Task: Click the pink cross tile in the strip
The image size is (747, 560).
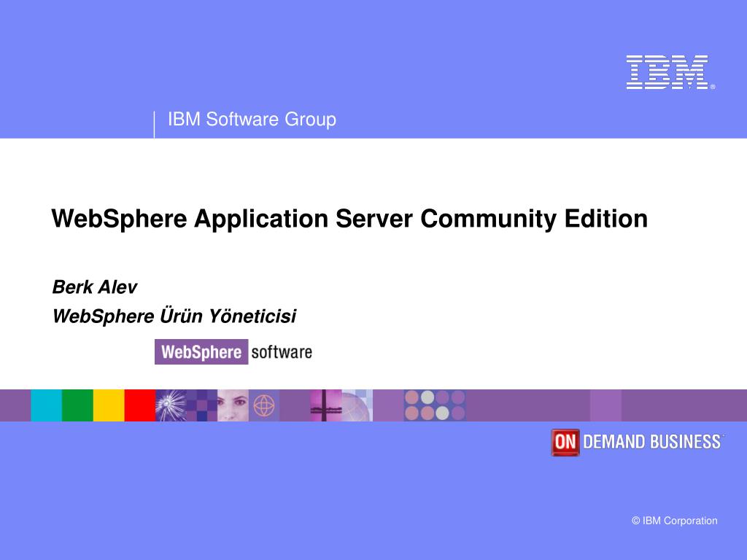Action: coord(326,405)
